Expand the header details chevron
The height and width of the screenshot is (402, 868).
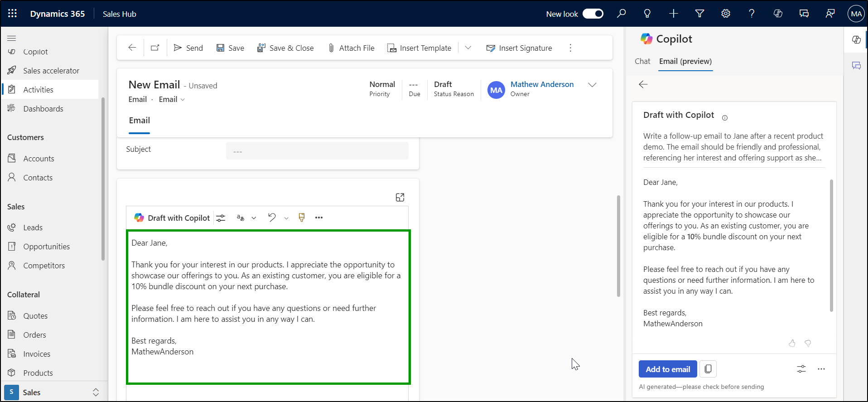coord(592,85)
